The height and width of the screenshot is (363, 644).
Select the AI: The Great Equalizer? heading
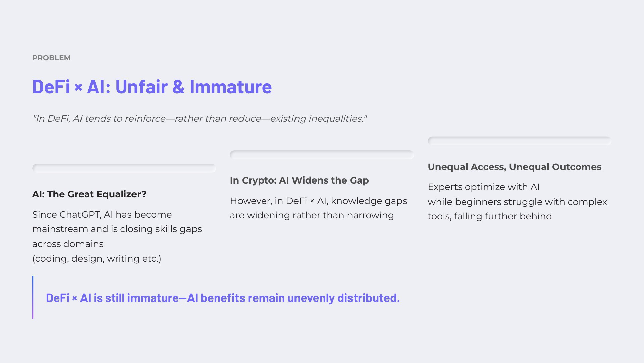(x=89, y=194)
